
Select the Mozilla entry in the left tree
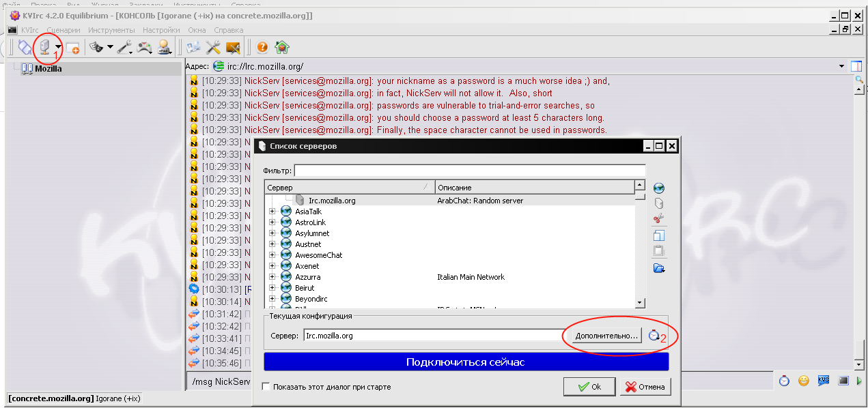(x=48, y=68)
